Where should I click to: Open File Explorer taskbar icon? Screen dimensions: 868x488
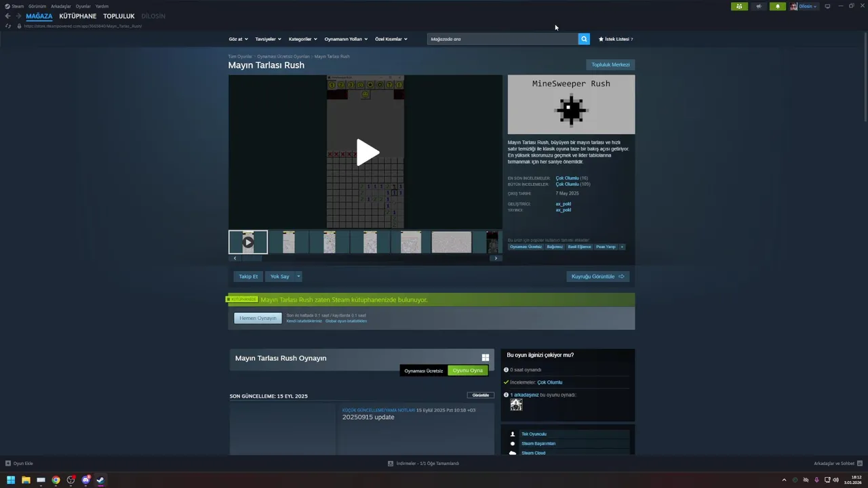(26, 480)
